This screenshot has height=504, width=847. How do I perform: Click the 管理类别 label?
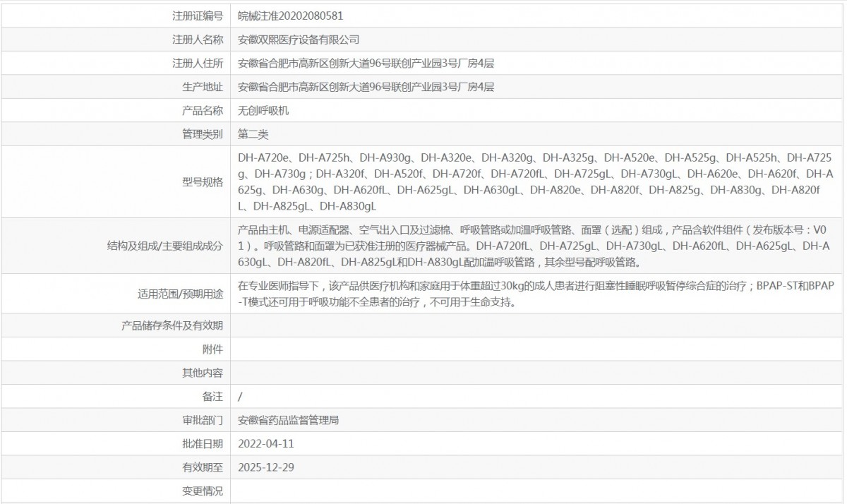203,134
